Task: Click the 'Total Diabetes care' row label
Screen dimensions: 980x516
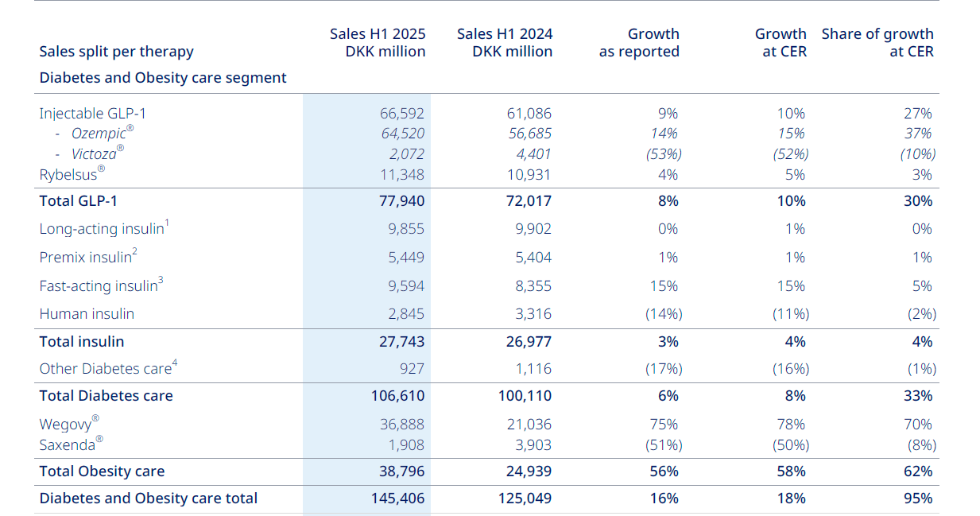Action: (106, 396)
